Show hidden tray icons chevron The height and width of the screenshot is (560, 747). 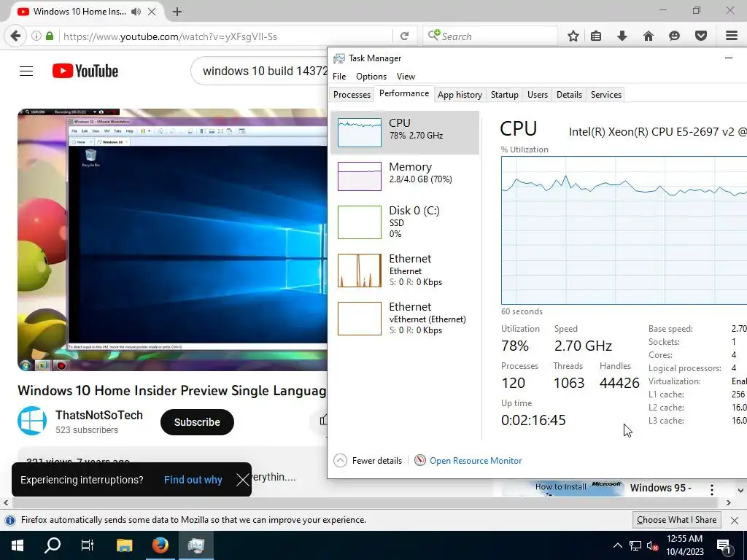pos(617,545)
